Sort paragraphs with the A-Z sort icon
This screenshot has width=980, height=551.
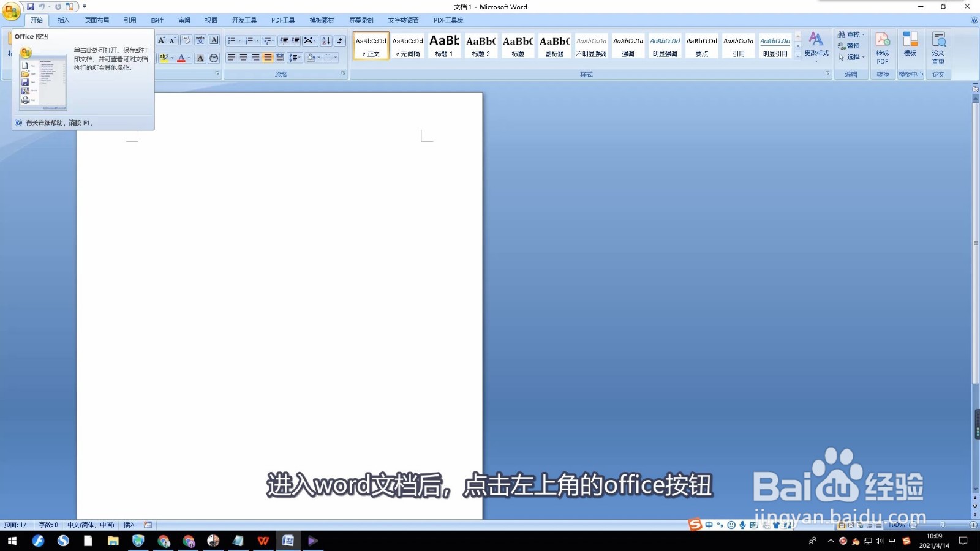pos(326,42)
